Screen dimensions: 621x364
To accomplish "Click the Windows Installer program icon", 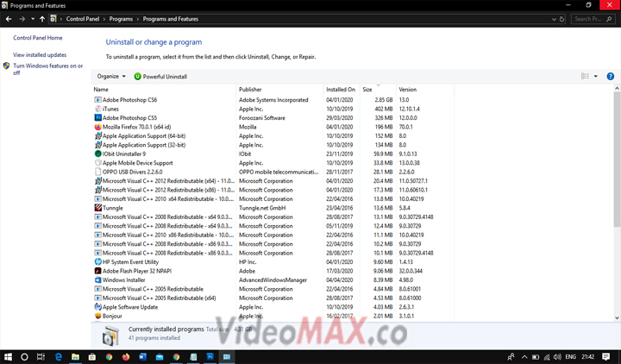I will (97, 280).
